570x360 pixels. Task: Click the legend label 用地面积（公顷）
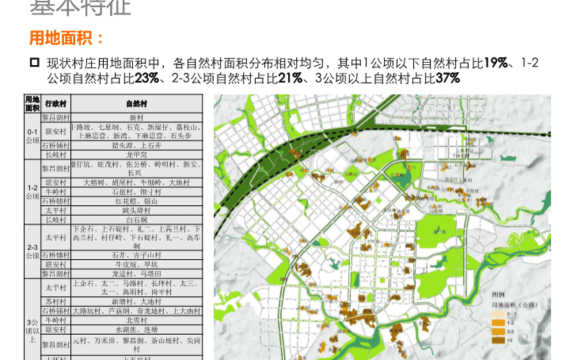coord(514,305)
